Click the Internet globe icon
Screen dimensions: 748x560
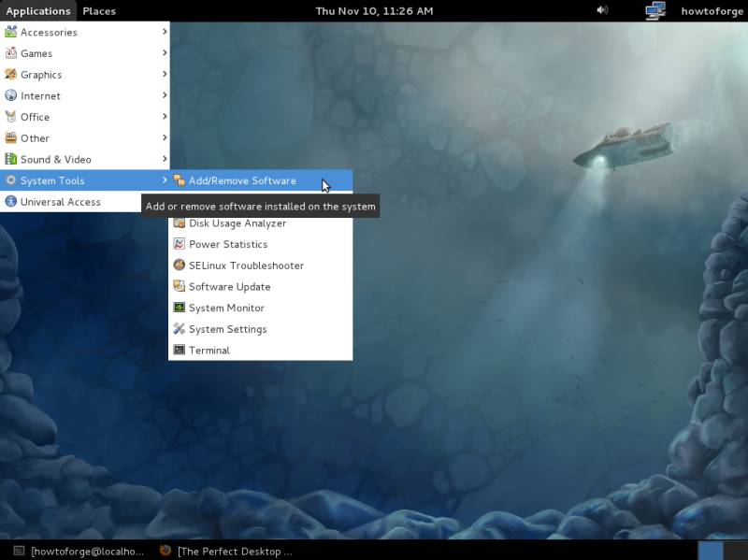pyautogui.click(x=10, y=95)
